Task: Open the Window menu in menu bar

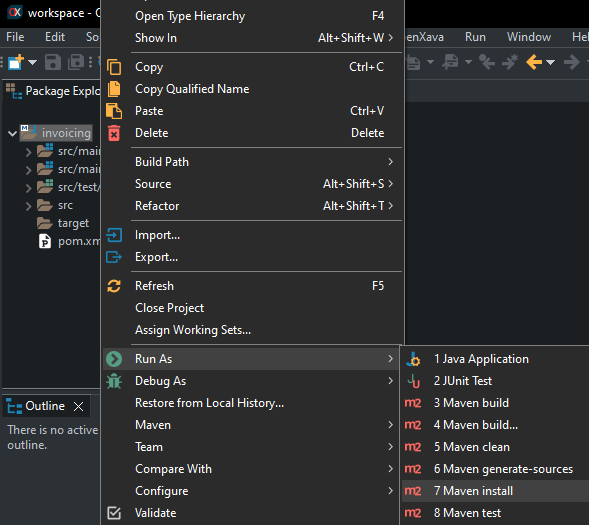Action: pos(529,37)
